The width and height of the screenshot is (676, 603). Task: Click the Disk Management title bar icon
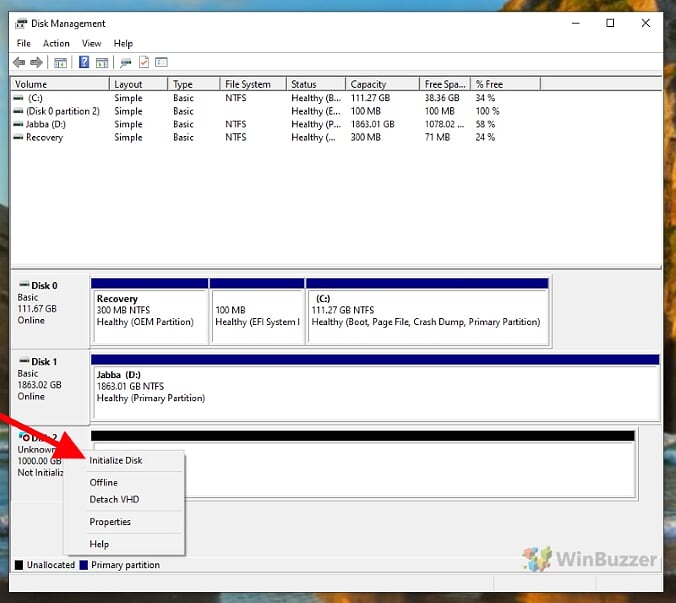21,24
